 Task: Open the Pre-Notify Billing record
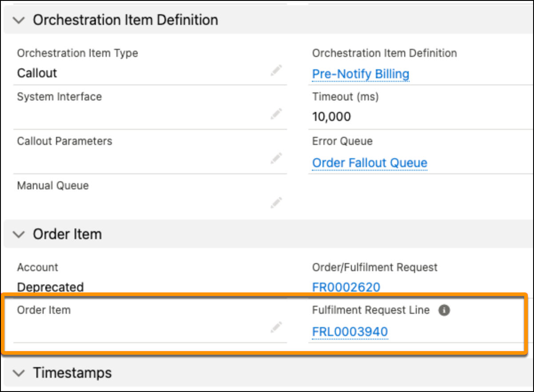pos(361,74)
